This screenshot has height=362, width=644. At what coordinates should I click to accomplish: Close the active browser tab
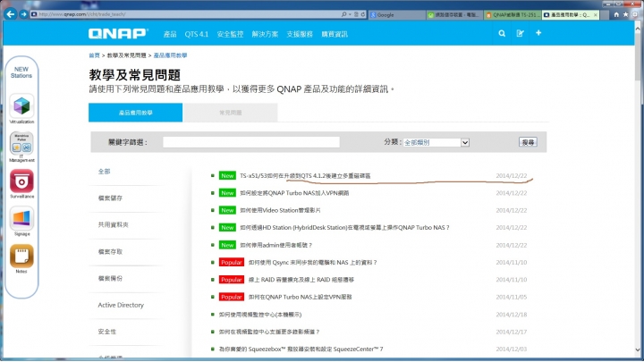click(x=595, y=15)
